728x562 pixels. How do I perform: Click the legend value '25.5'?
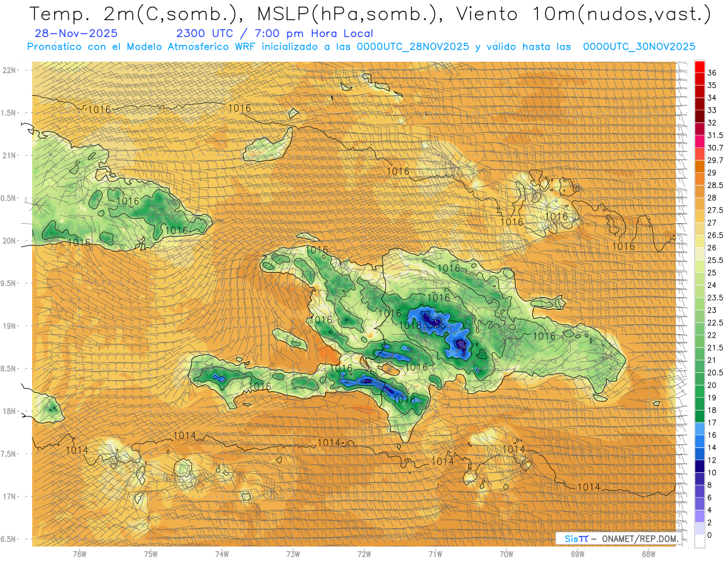(x=715, y=260)
